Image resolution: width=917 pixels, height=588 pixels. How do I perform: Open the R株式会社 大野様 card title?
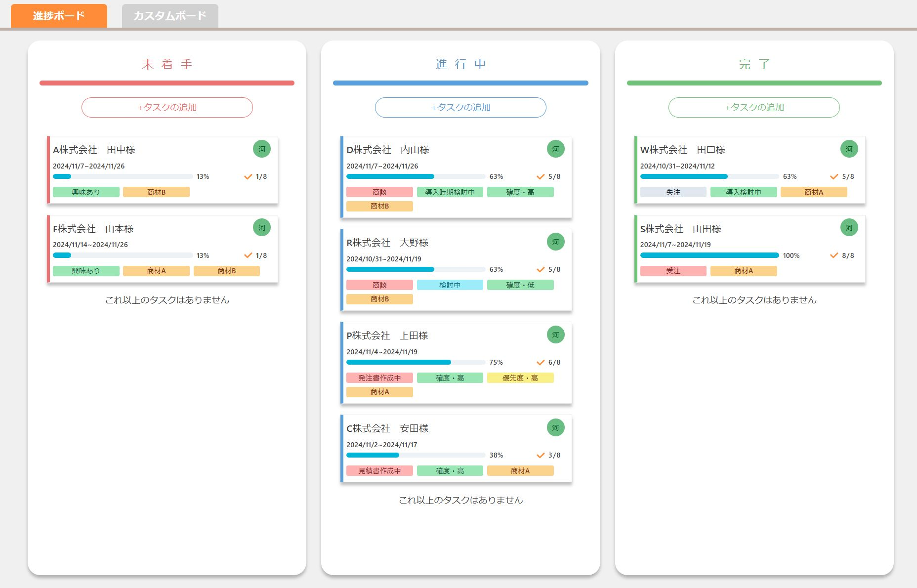tap(387, 243)
